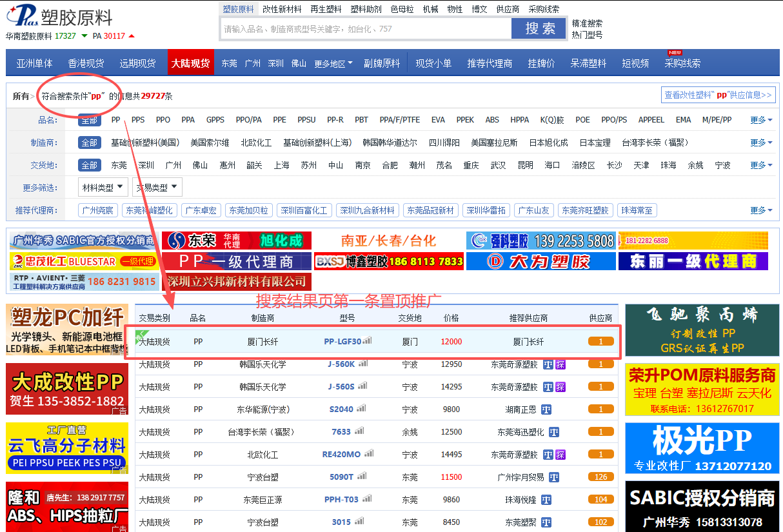The height and width of the screenshot is (532, 783).
Task: Open 热门型号 link
Action: pos(587,34)
